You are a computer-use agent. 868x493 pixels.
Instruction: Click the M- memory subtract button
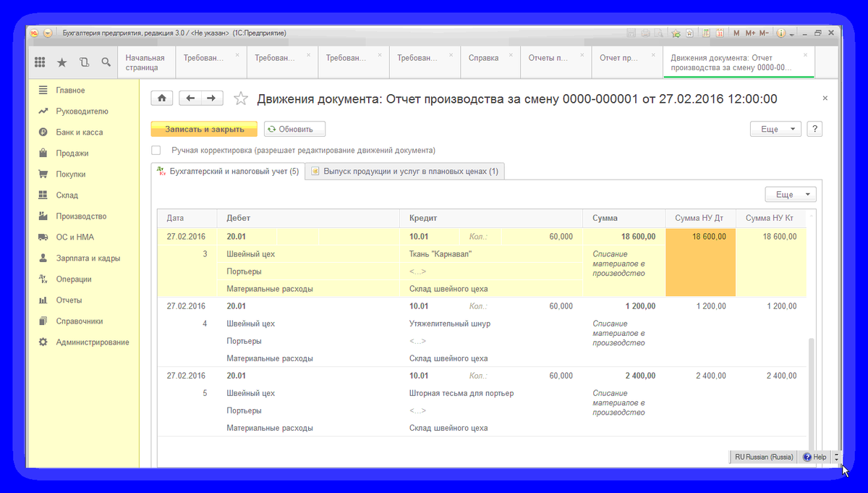coord(765,33)
